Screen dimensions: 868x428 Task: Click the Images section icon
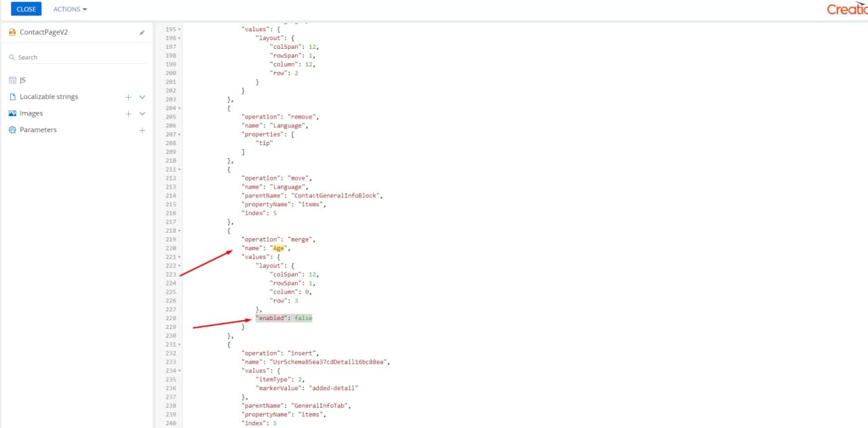(x=12, y=113)
